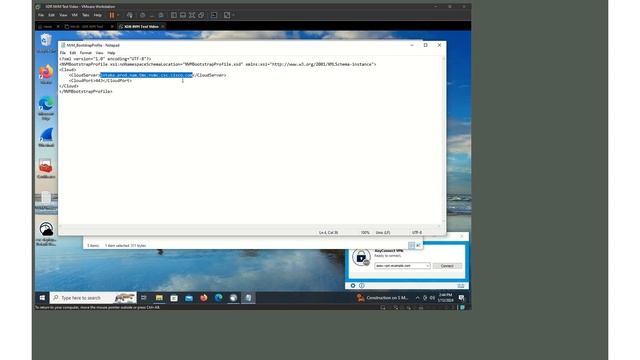Open VMware Tabs menu
This screenshot has width=640, height=360.
pyautogui.click(x=86, y=15)
